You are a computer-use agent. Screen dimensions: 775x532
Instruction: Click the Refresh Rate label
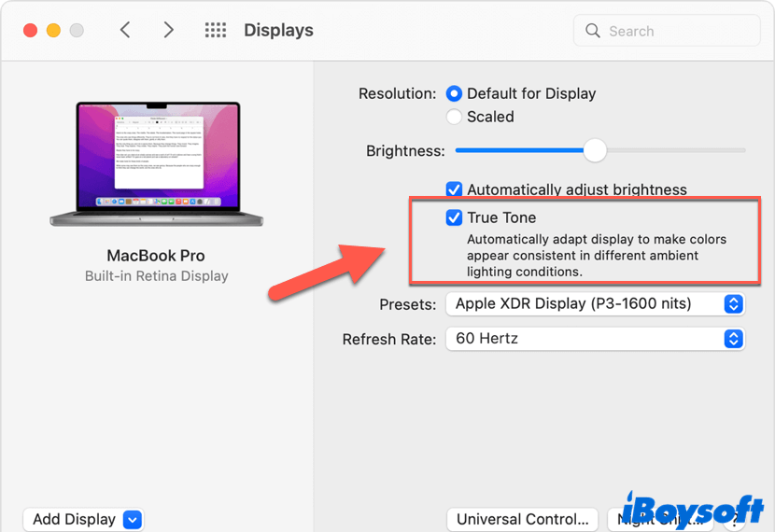click(x=389, y=340)
